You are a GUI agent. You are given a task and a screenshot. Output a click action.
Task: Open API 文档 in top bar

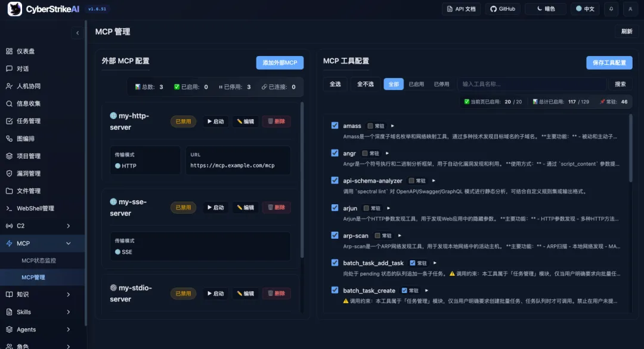tap(461, 8)
